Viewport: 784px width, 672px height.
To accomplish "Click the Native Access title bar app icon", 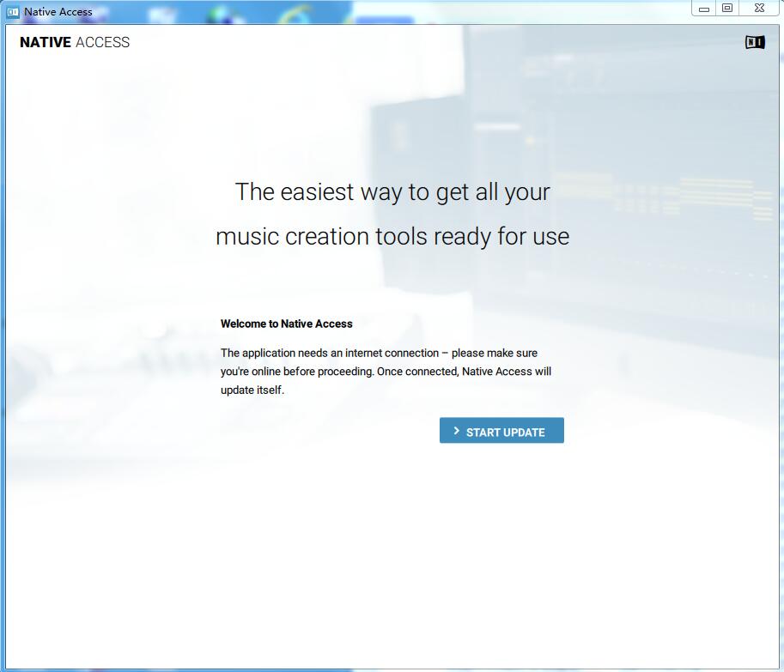I will coord(13,12).
